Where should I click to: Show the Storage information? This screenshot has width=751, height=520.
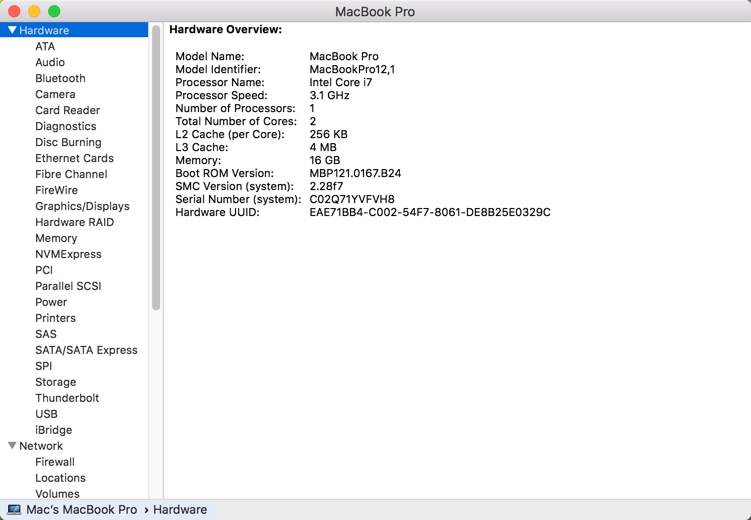[55, 382]
